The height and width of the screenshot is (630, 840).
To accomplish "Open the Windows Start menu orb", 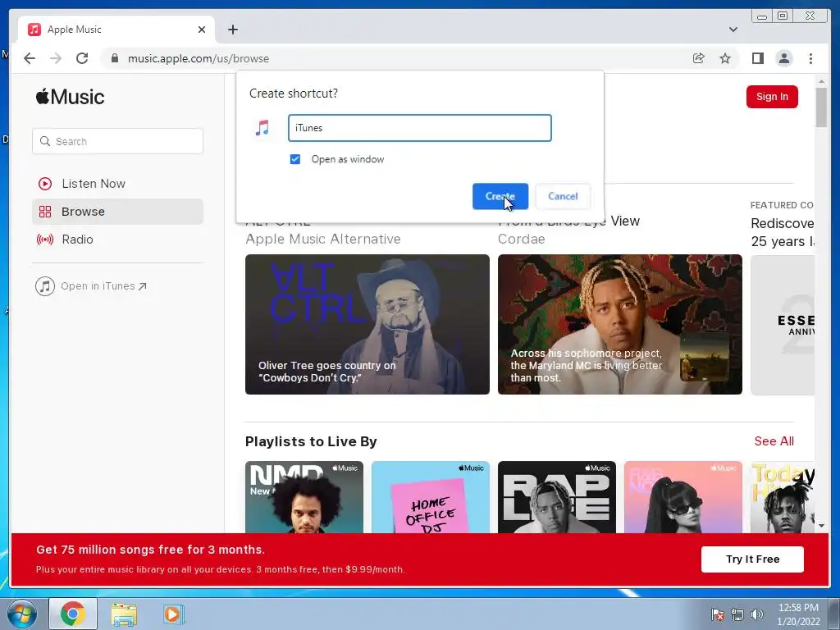I will [22, 614].
